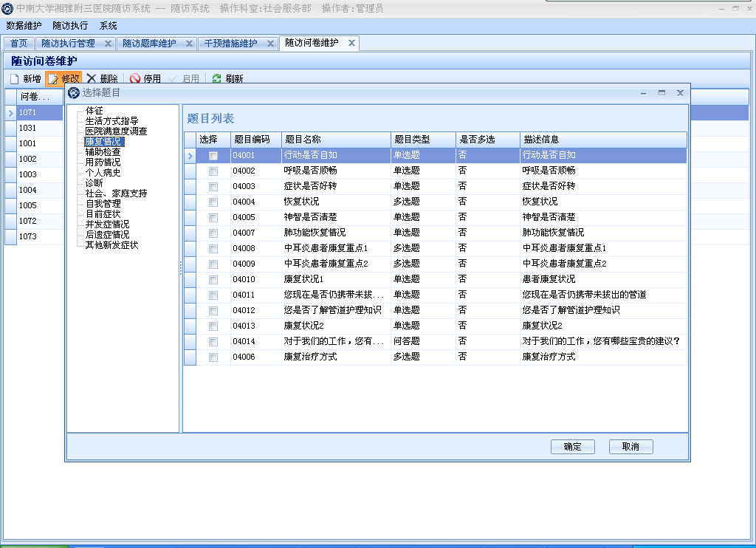This screenshot has height=548, width=756.
Task: Close the 干预措施维护 tab with its X
Action: click(x=270, y=44)
